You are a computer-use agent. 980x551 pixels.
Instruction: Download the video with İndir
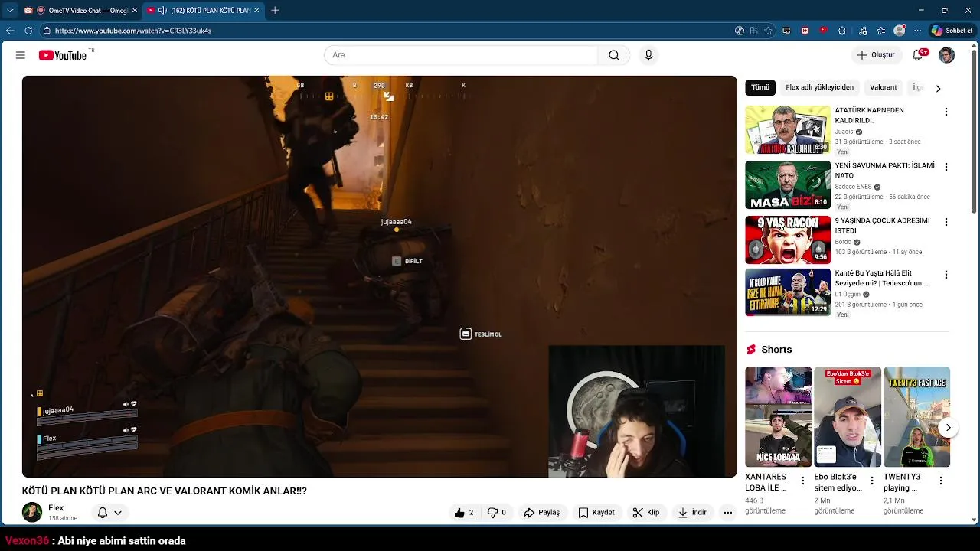tap(692, 513)
